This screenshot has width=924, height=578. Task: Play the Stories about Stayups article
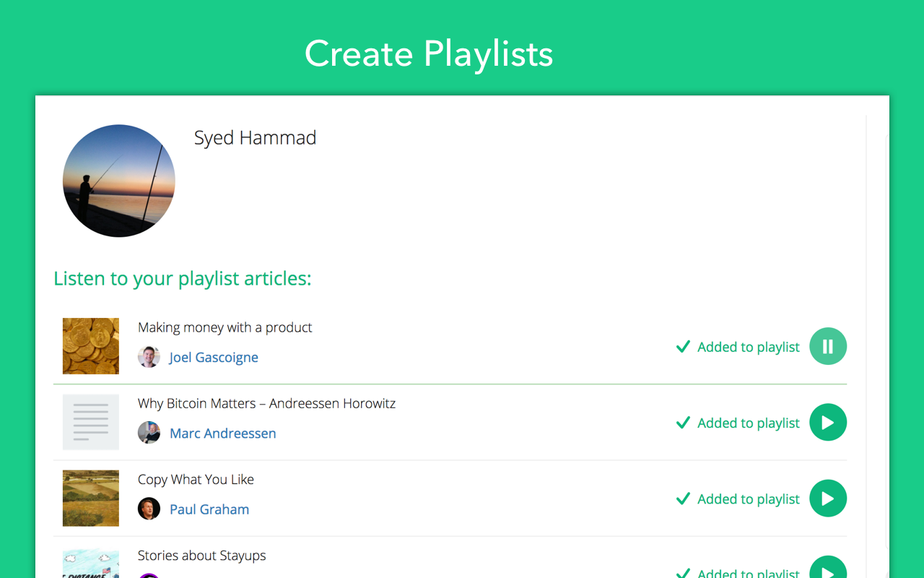tap(827, 569)
